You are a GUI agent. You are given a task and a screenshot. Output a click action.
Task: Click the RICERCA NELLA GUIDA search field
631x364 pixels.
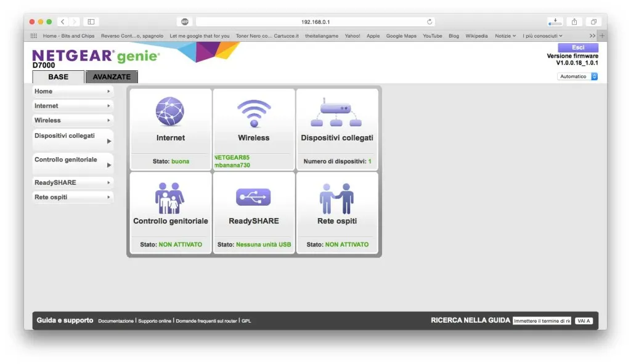541,320
